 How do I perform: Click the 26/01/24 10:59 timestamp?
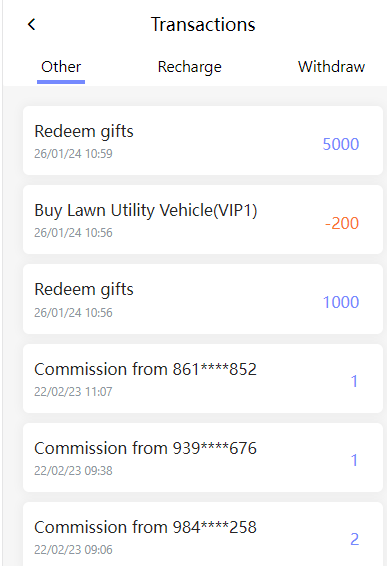73,154
